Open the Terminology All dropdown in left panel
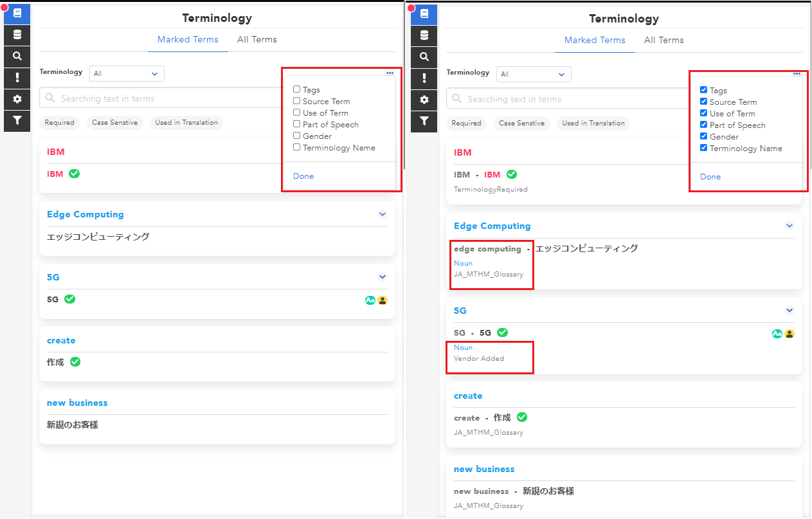Screen dimensions: 812x519 (127, 73)
